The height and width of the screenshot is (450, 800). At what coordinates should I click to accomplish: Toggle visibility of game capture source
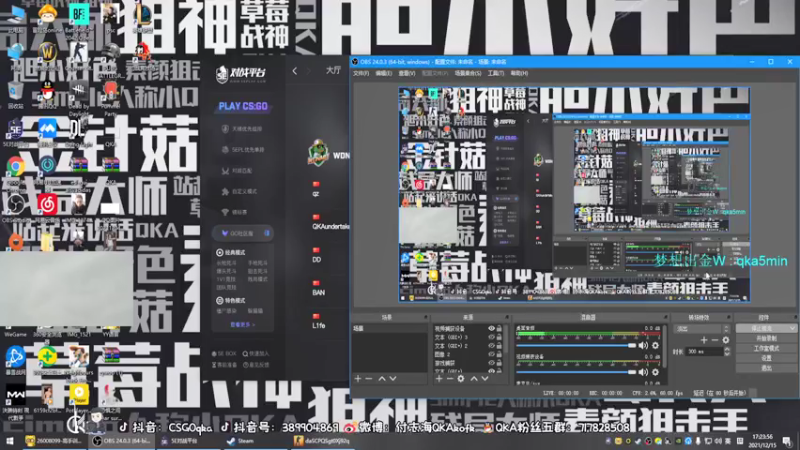click(x=491, y=363)
